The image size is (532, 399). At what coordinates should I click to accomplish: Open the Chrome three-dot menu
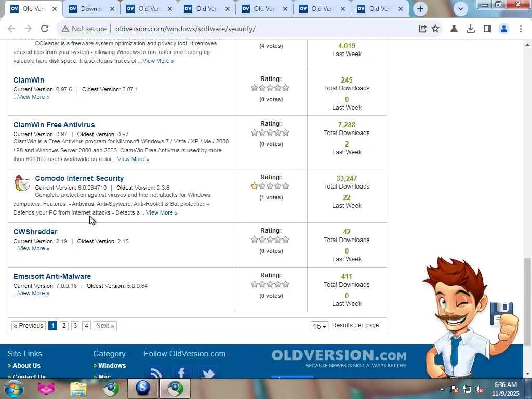(x=521, y=29)
